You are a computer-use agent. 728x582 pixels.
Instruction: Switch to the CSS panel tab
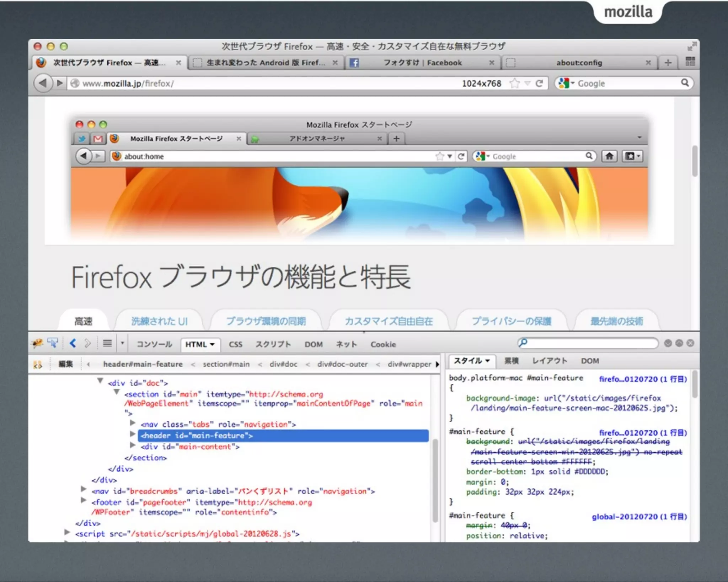click(x=235, y=344)
